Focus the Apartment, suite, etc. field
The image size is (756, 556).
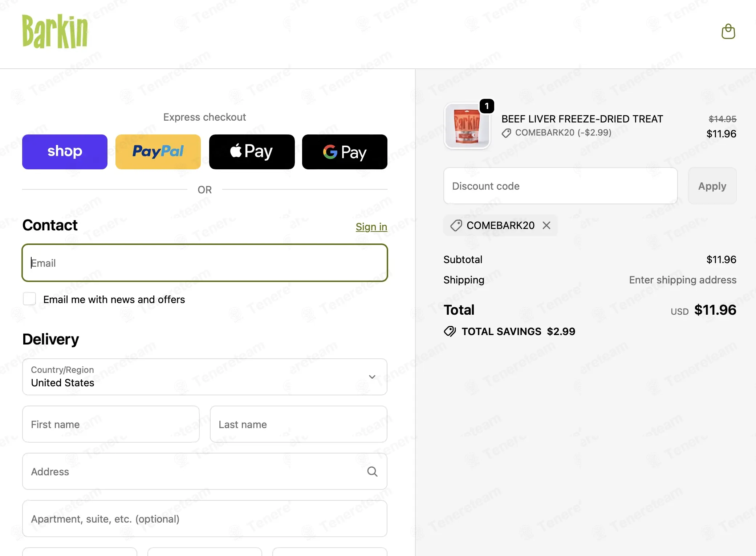click(205, 519)
